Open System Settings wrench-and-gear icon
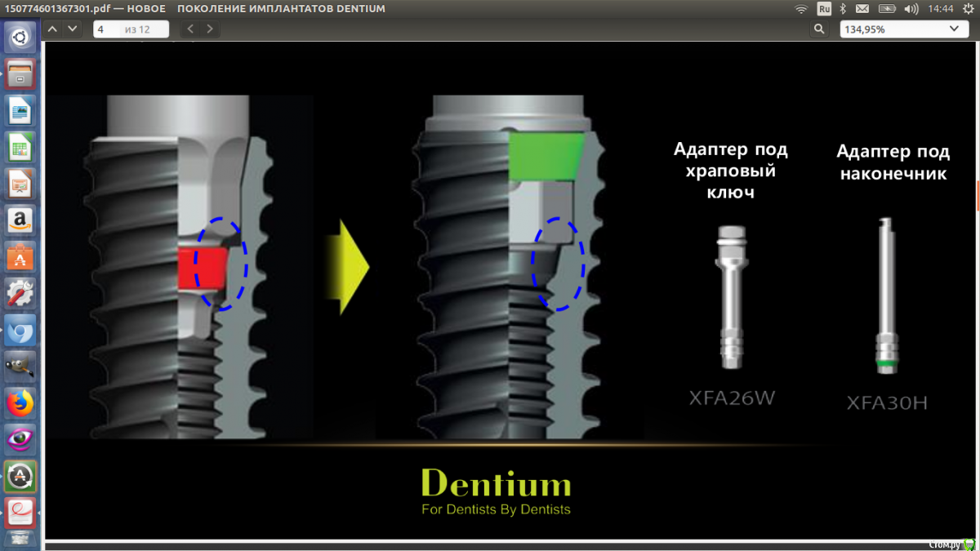This screenshot has height=551, width=980. point(20,293)
